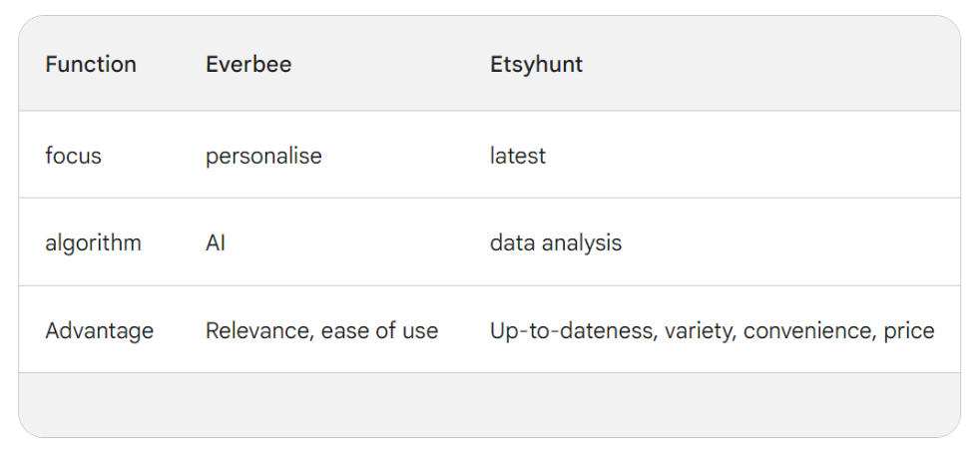Click the word convenience in Etsyhunt advantages
This screenshot has width=980, height=462.
click(x=807, y=330)
